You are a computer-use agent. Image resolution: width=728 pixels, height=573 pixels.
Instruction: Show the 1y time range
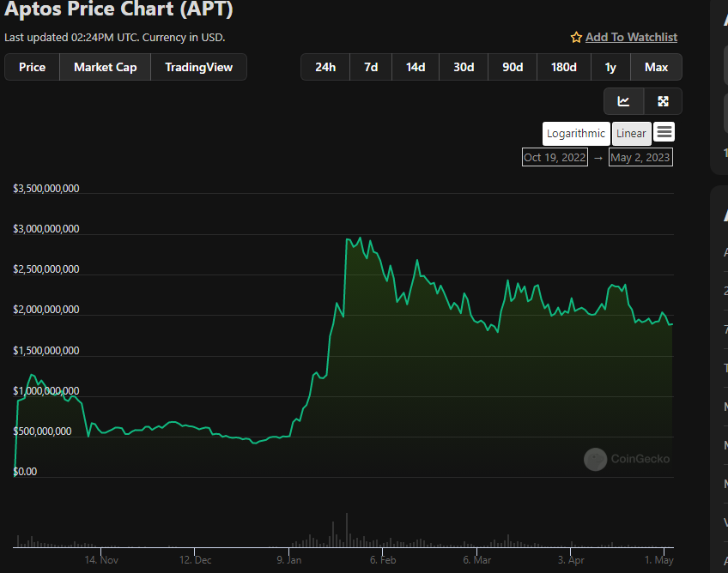point(610,67)
